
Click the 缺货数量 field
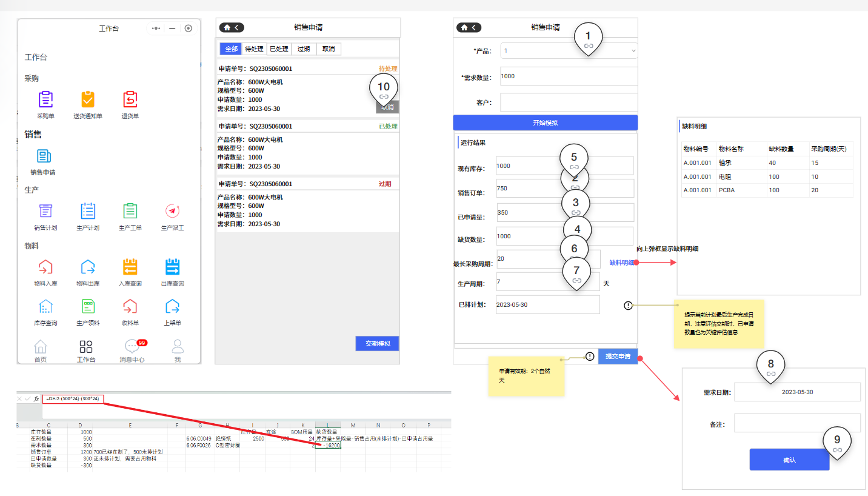tap(564, 236)
